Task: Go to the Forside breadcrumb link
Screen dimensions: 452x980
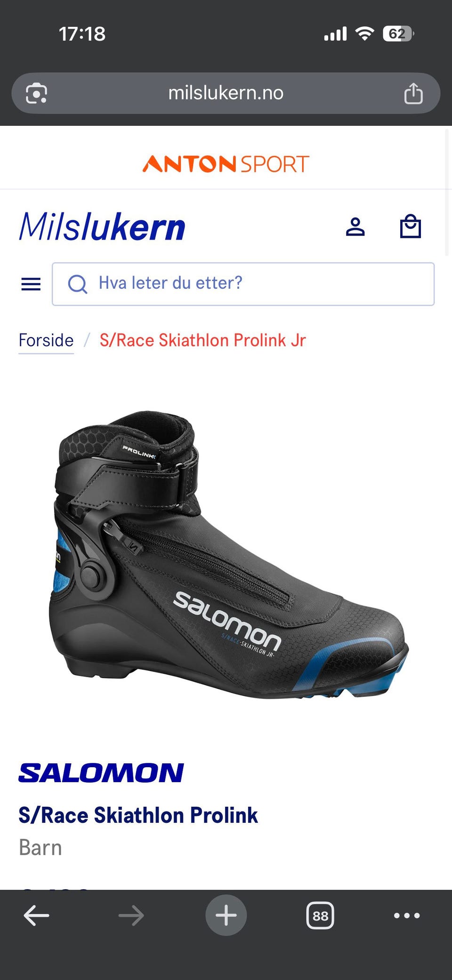Action: tap(46, 340)
